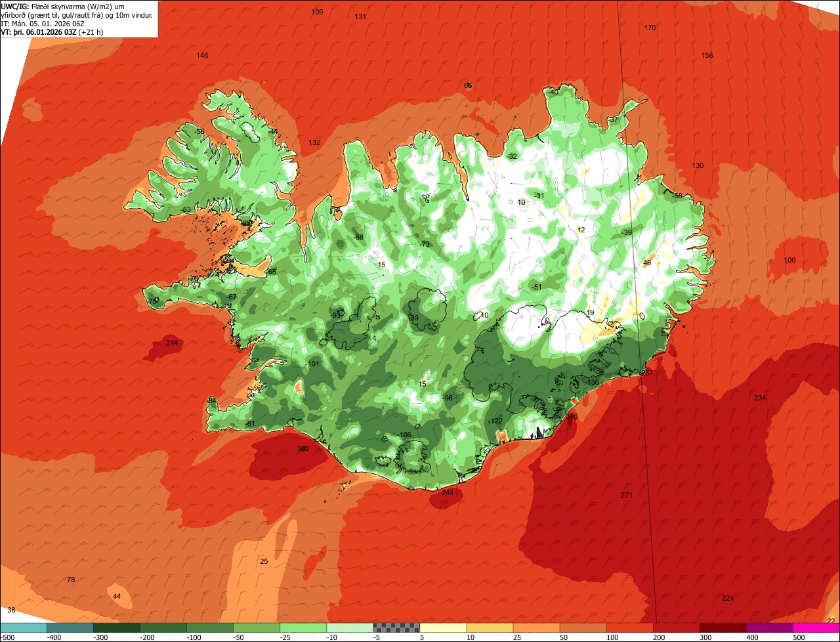Select the land value '-101'
The image size is (840, 642).
click(313, 364)
